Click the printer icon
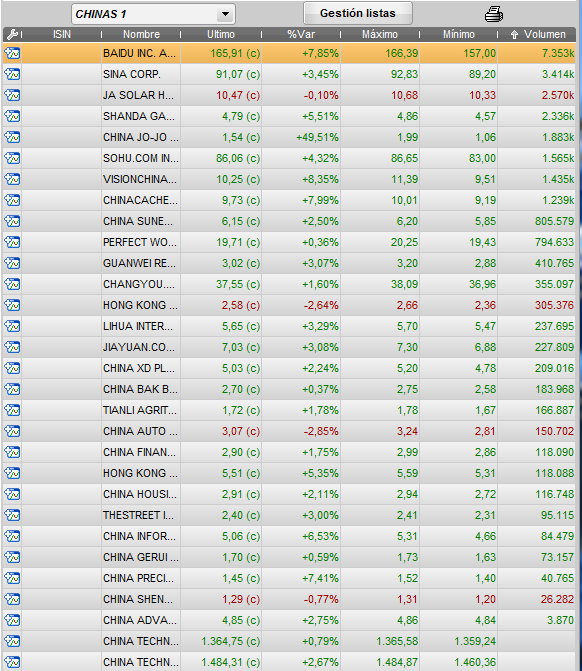Viewport: 582px width, 671px height. click(x=494, y=14)
